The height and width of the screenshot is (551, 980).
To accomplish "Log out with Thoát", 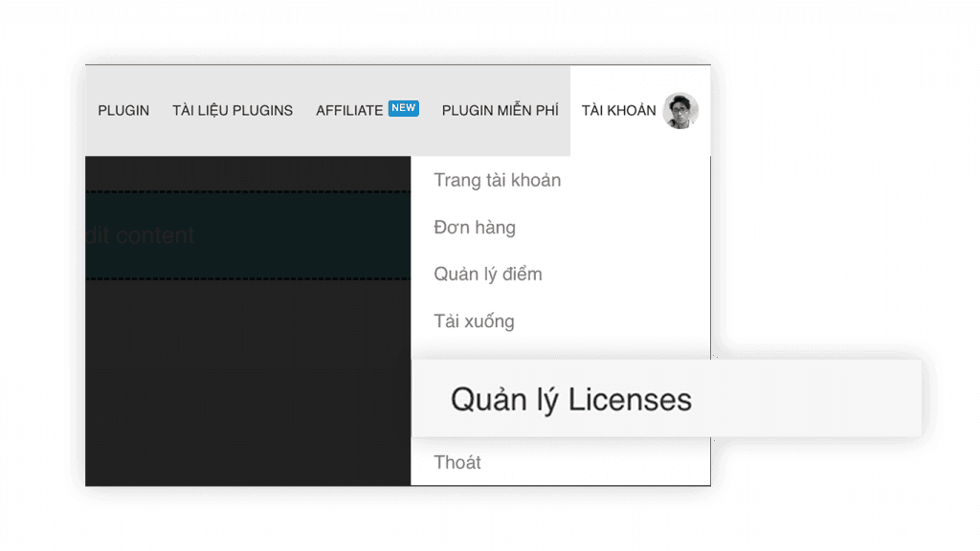I will click(457, 463).
